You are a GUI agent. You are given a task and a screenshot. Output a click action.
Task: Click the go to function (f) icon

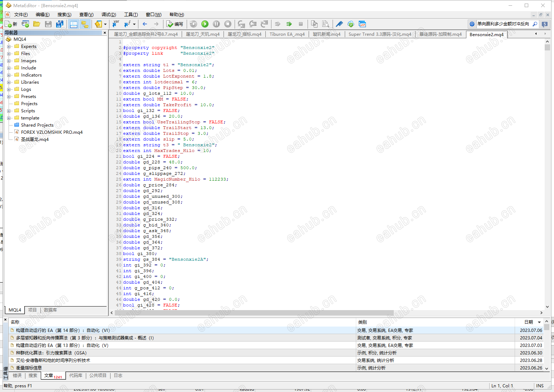(127, 24)
